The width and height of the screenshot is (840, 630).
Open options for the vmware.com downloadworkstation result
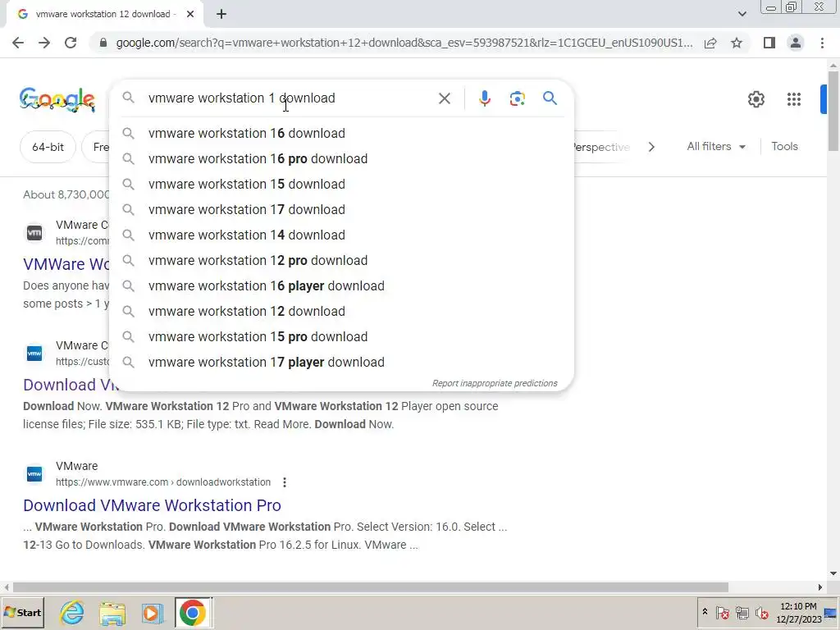click(x=285, y=482)
